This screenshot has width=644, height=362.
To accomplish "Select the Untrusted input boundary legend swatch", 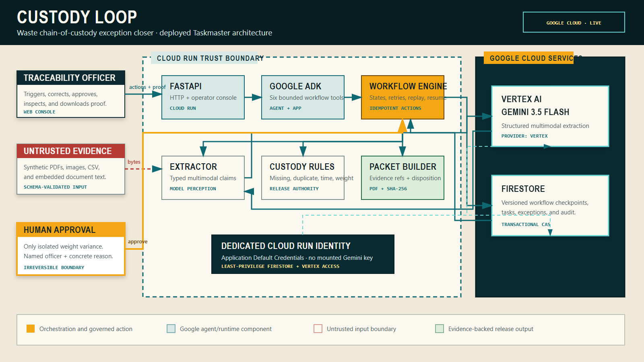I will (x=318, y=329).
